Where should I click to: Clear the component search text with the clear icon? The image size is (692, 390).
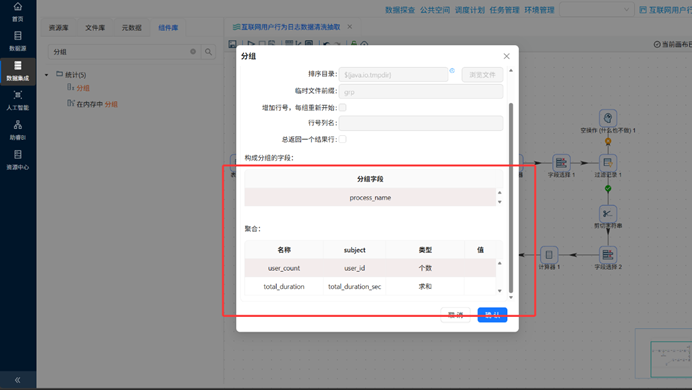click(193, 52)
